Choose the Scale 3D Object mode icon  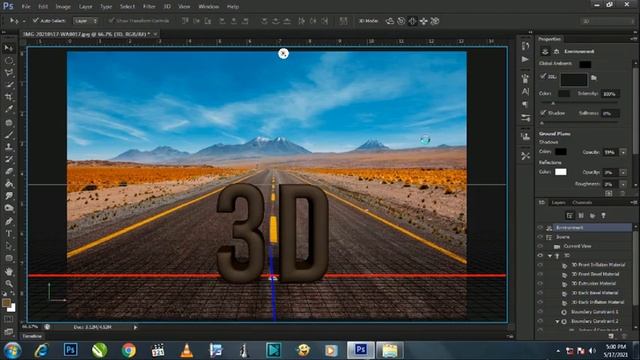435,21
